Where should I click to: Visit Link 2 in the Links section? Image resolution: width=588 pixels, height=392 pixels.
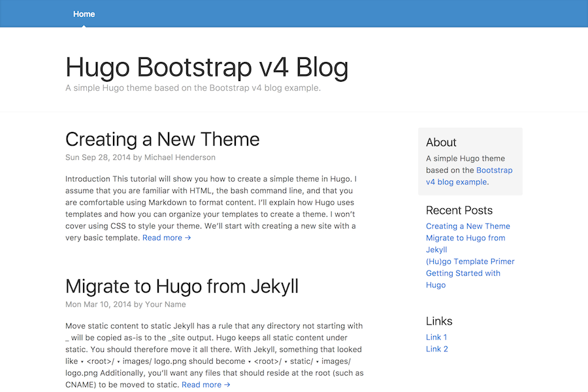[437, 349]
